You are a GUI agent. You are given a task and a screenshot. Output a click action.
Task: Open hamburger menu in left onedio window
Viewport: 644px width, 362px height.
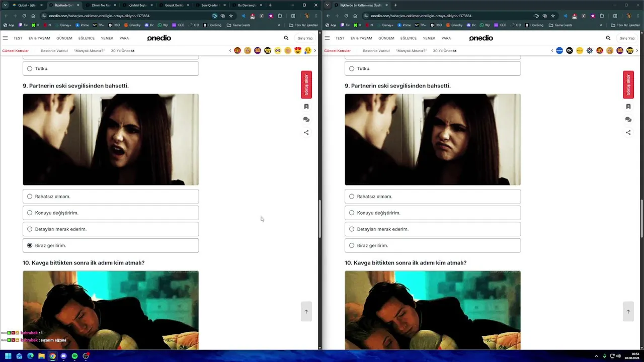pyautogui.click(x=5, y=38)
